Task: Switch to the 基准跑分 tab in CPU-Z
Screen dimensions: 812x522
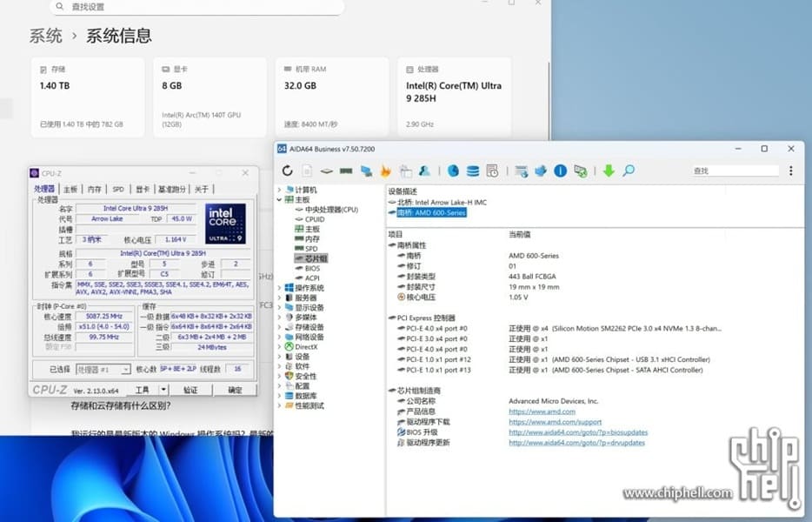Action: point(170,189)
